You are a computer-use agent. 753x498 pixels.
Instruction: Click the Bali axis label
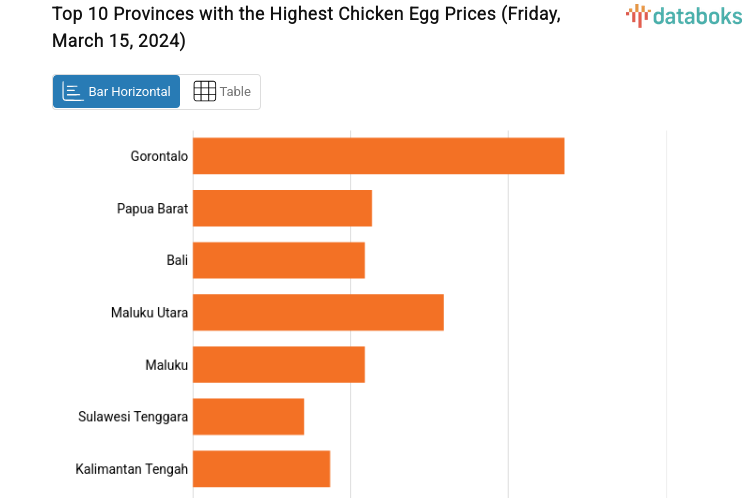(x=177, y=260)
